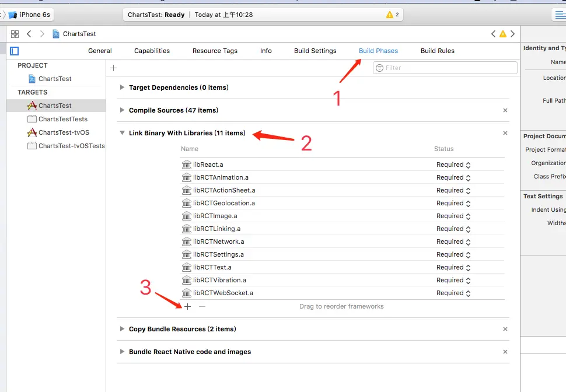Select the libRCTVibration.a row
This screenshot has height=392, width=566.
[342, 280]
